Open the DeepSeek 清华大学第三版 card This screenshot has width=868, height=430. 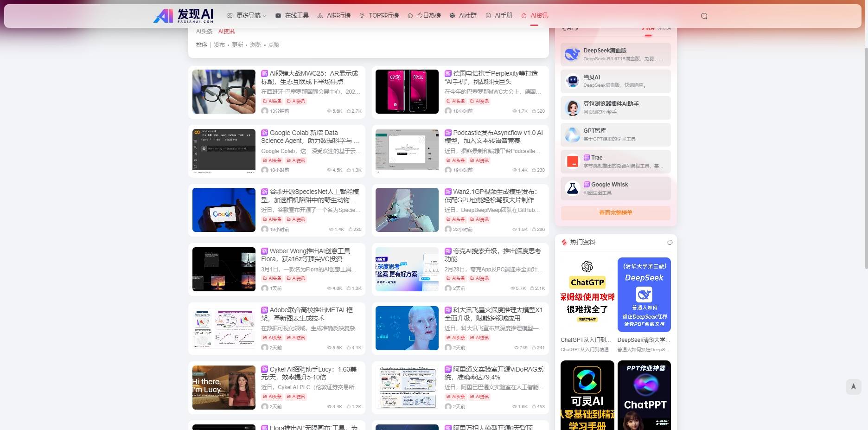tap(644, 295)
